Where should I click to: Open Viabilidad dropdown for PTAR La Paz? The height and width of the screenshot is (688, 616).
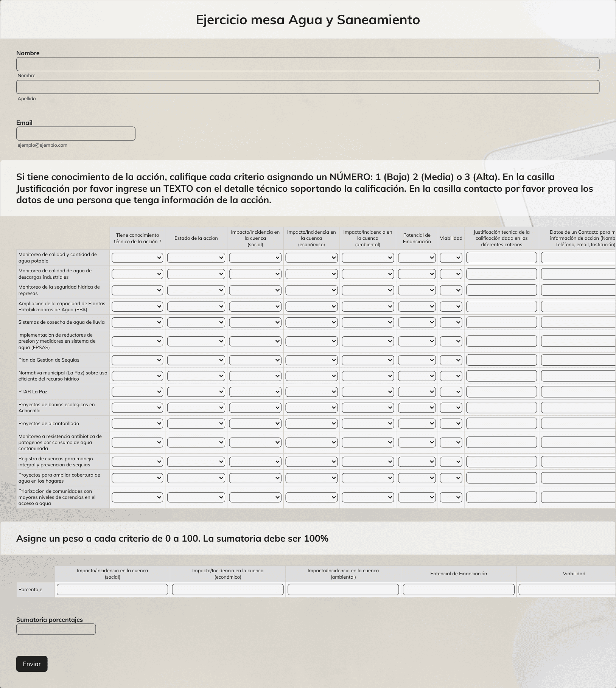point(451,392)
